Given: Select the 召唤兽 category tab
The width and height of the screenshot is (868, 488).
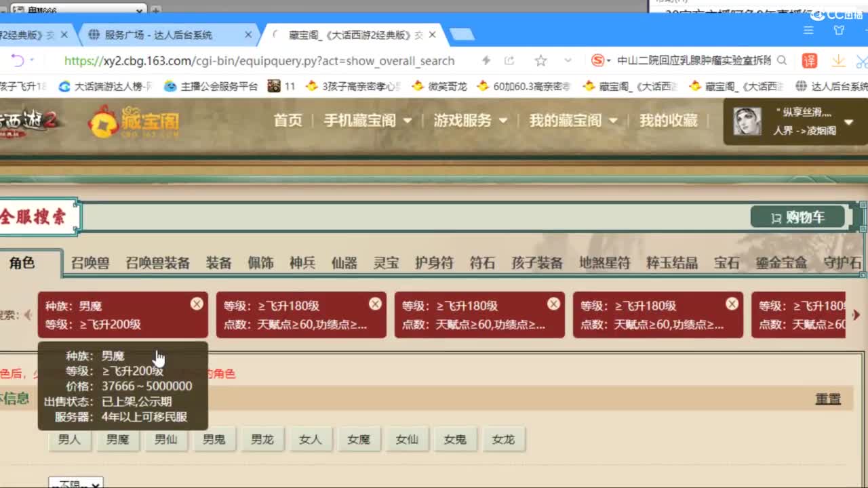Looking at the screenshot, I should (x=90, y=263).
